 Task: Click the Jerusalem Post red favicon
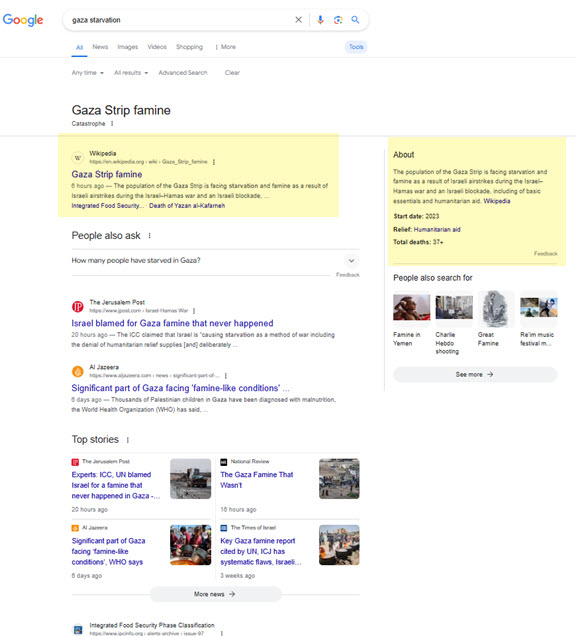pos(77,306)
